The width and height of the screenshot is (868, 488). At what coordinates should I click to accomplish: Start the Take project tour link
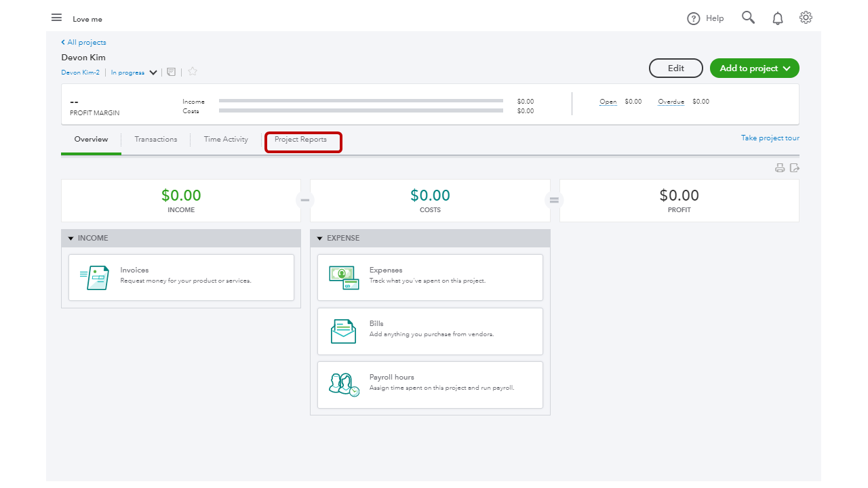tap(770, 138)
